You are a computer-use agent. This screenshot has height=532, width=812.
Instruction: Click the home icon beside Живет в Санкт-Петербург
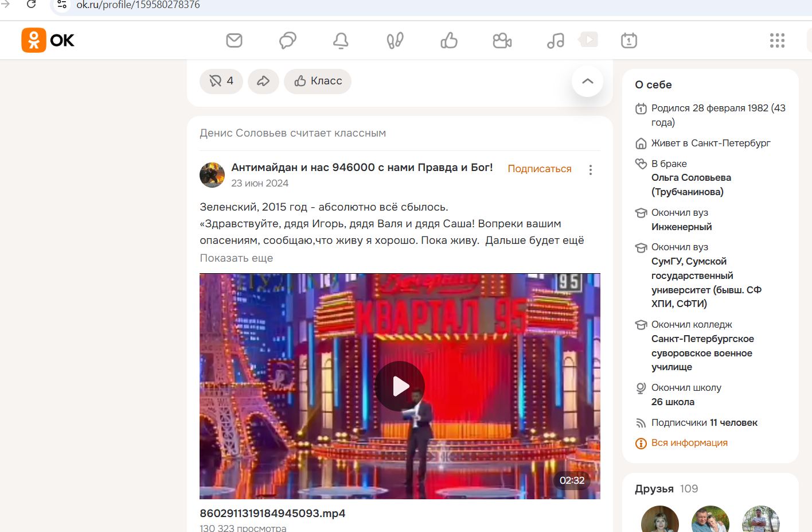tap(641, 143)
